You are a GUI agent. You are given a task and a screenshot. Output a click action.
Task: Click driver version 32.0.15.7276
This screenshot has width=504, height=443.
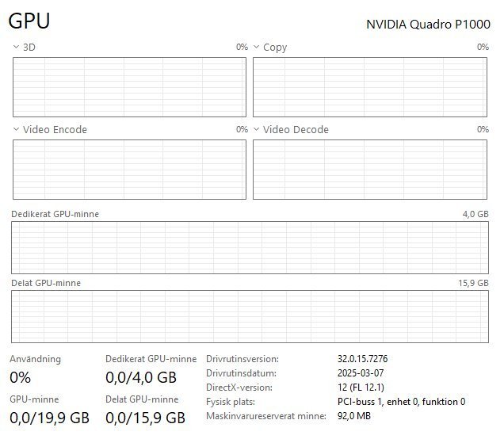pyautogui.click(x=362, y=359)
